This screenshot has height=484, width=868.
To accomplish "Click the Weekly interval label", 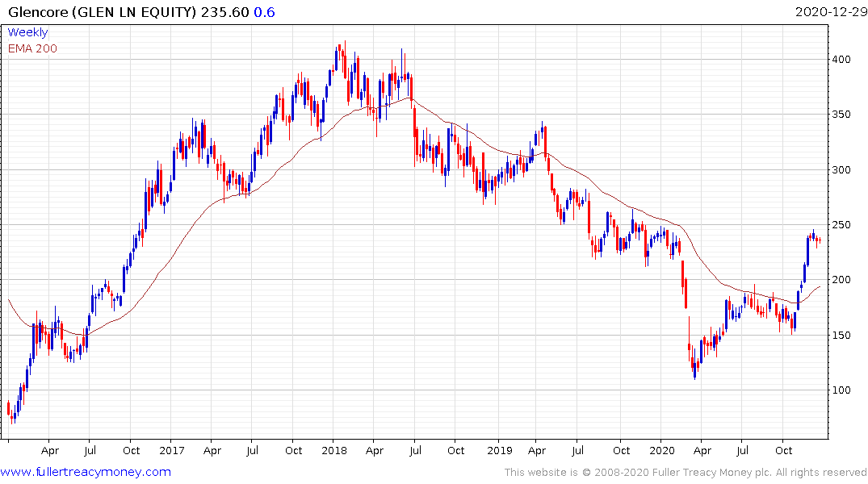I will [27, 32].
